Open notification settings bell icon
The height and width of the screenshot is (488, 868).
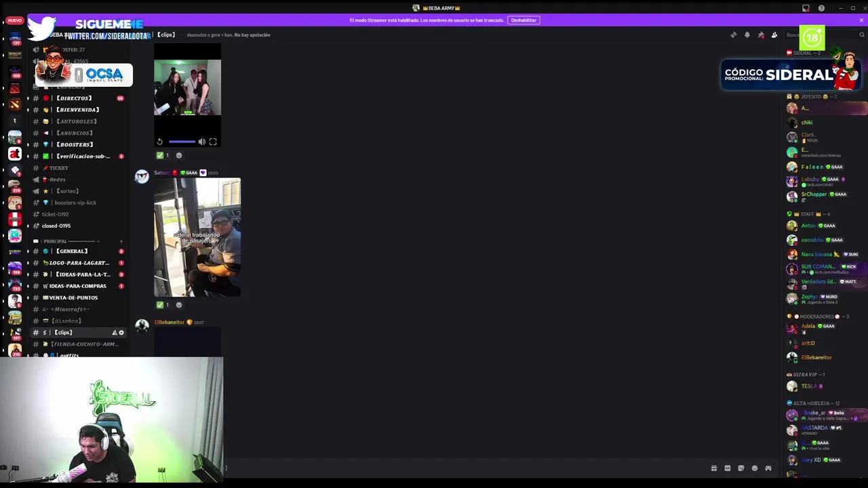[x=747, y=35]
